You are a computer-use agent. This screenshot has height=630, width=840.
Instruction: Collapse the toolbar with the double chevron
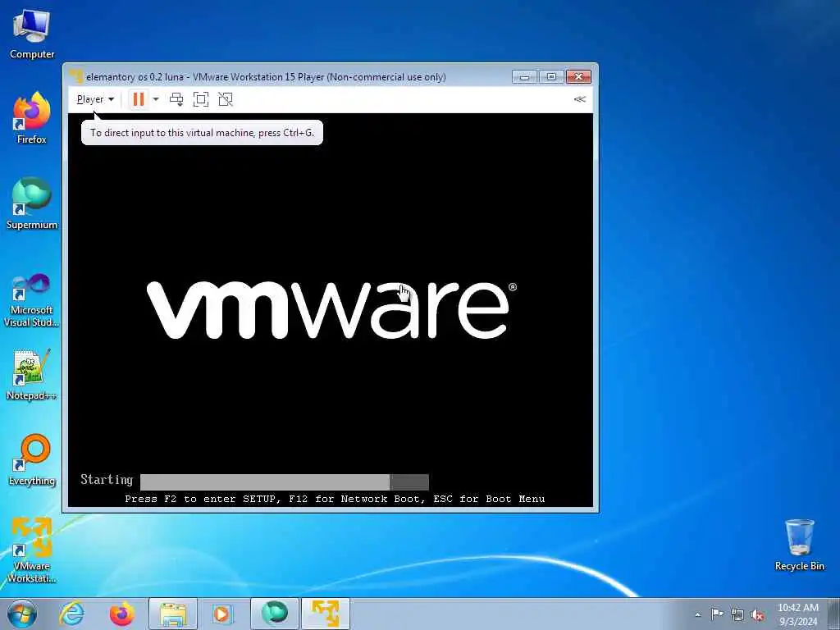click(580, 99)
